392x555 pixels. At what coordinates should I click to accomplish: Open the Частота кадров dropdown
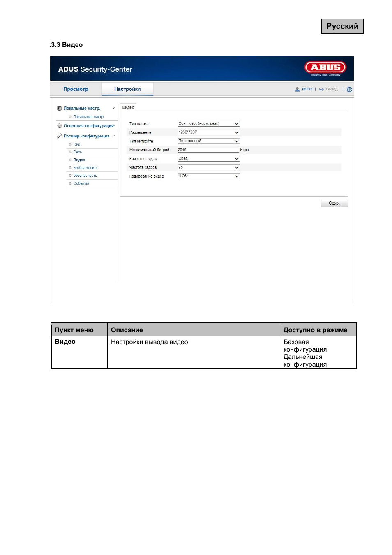coord(208,167)
